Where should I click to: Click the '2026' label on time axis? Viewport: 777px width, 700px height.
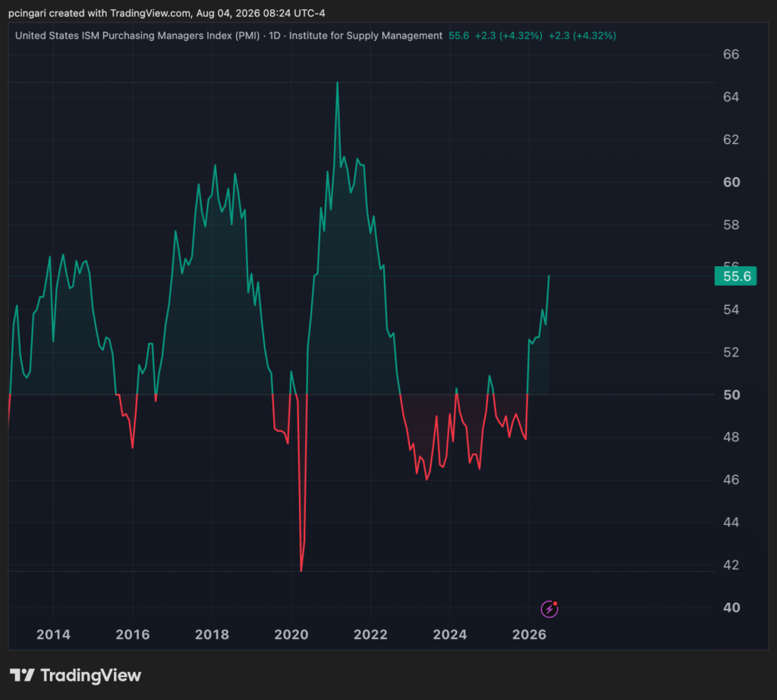pos(529,635)
